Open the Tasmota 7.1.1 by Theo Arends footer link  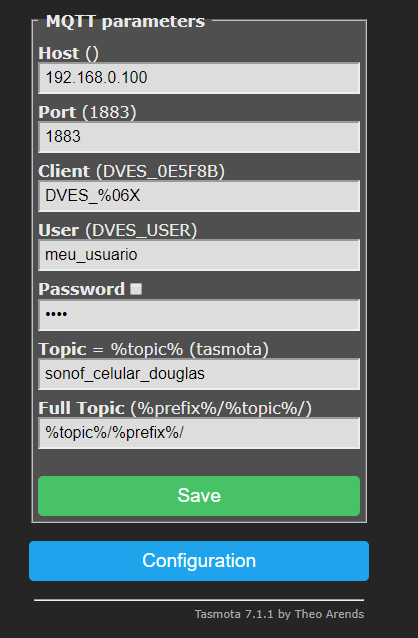click(x=279, y=614)
